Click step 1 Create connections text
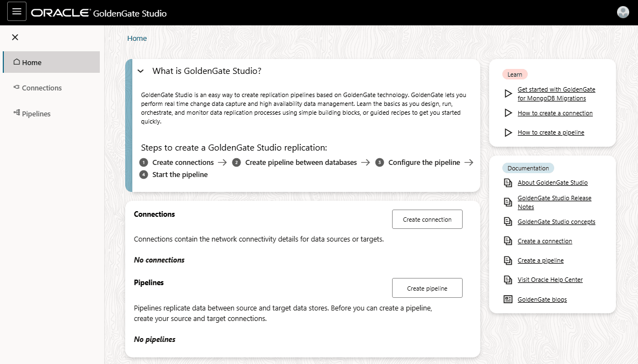 coord(183,163)
